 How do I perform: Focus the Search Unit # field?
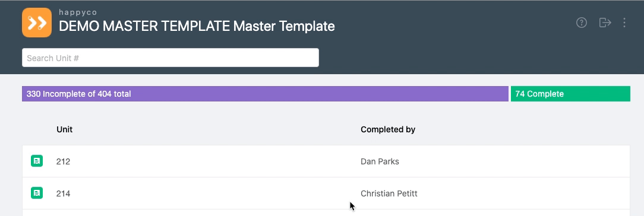click(171, 58)
